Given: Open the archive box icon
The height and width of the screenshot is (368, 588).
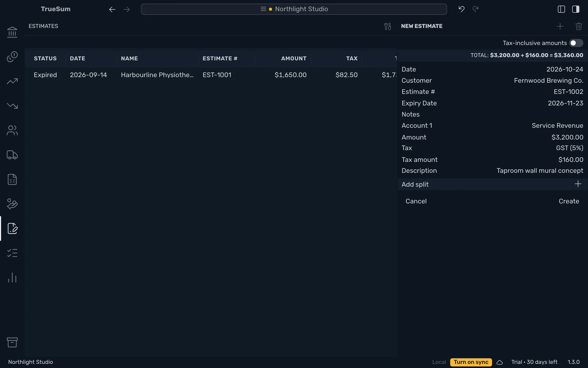Looking at the screenshot, I should click(12, 342).
